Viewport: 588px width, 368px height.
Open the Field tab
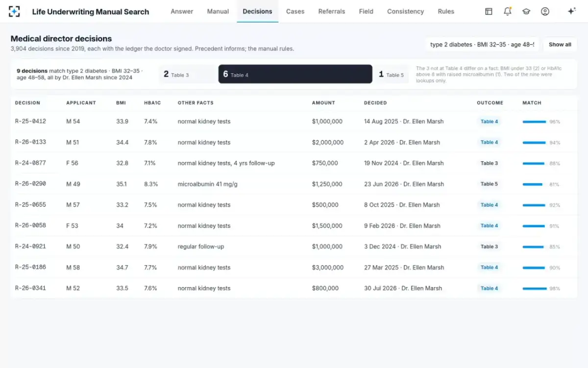tap(366, 11)
